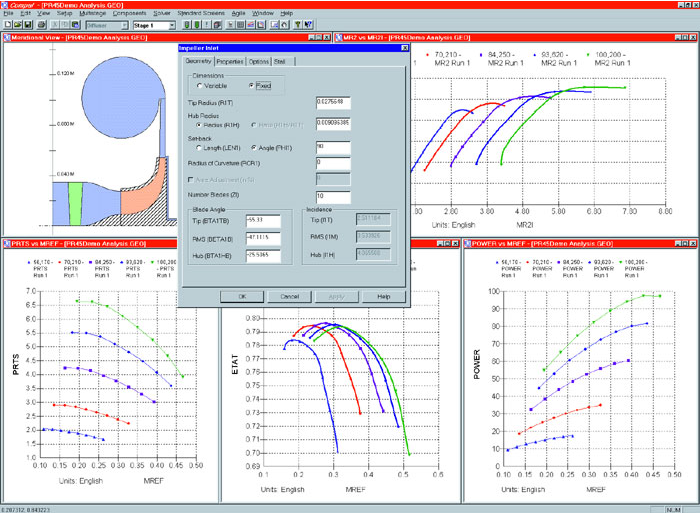Click the Number Blades (ZI) input field
The image size is (700, 513).
click(x=333, y=196)
